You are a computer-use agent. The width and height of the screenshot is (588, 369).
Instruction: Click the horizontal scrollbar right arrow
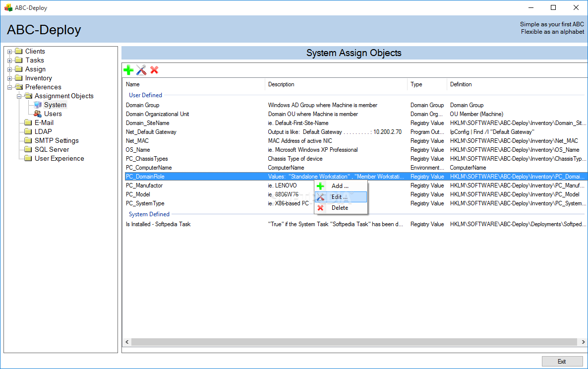(583, 342)
